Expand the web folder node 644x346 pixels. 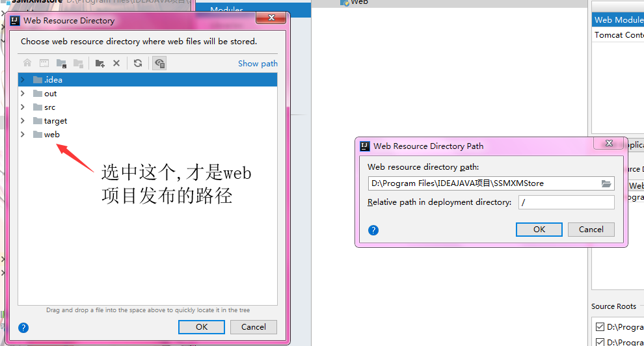tap(23, 134)
